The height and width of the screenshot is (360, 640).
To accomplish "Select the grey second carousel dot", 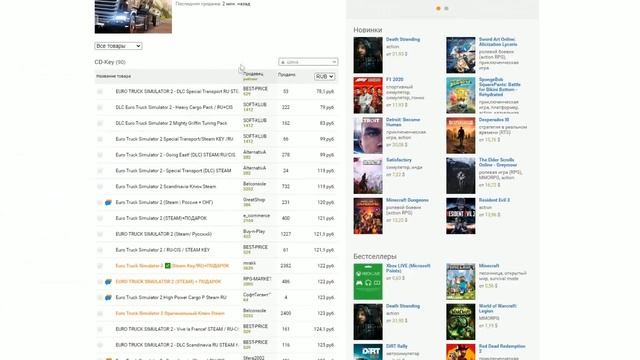I will pyautogui.click(x=446, y=8).
